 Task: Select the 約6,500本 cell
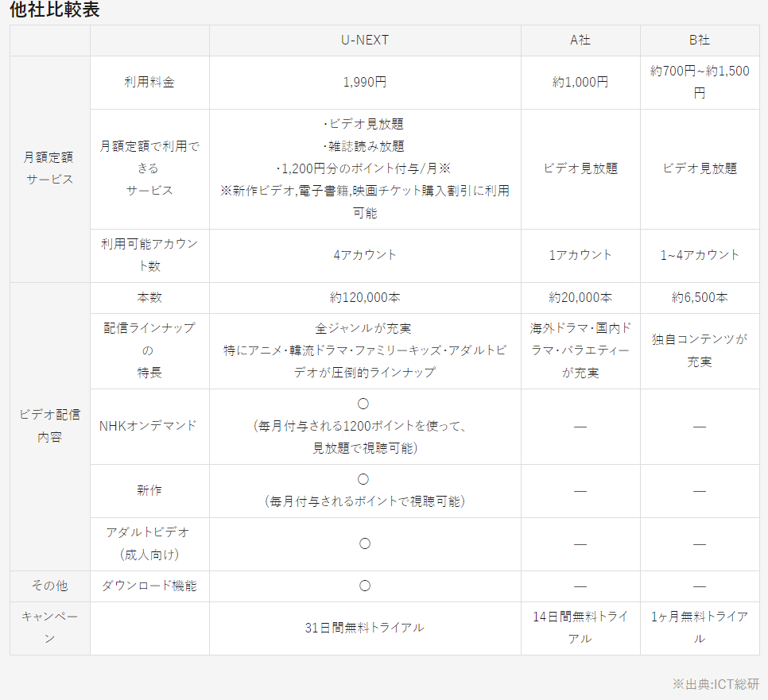[700, 298]
